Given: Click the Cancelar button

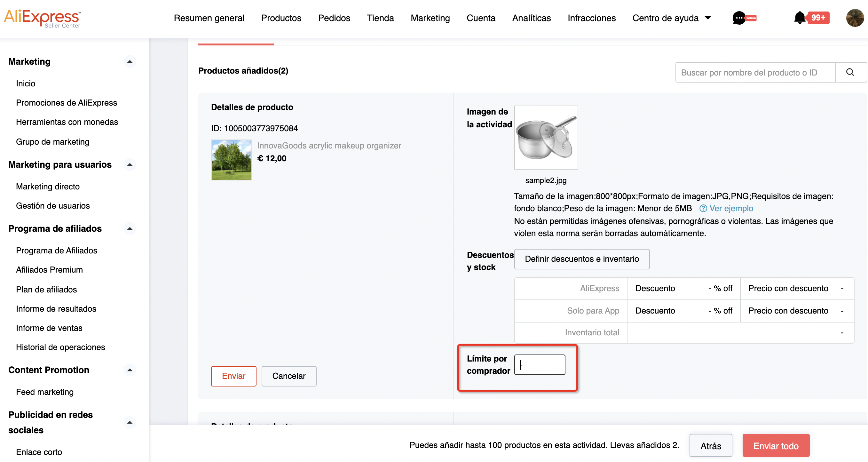Looking at the screenshot, I should [289, 376].
